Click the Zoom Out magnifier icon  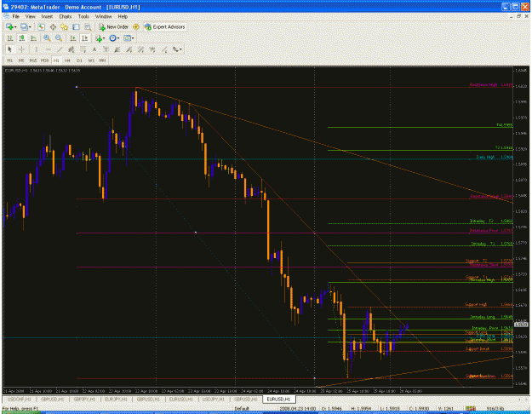point(59,38)
